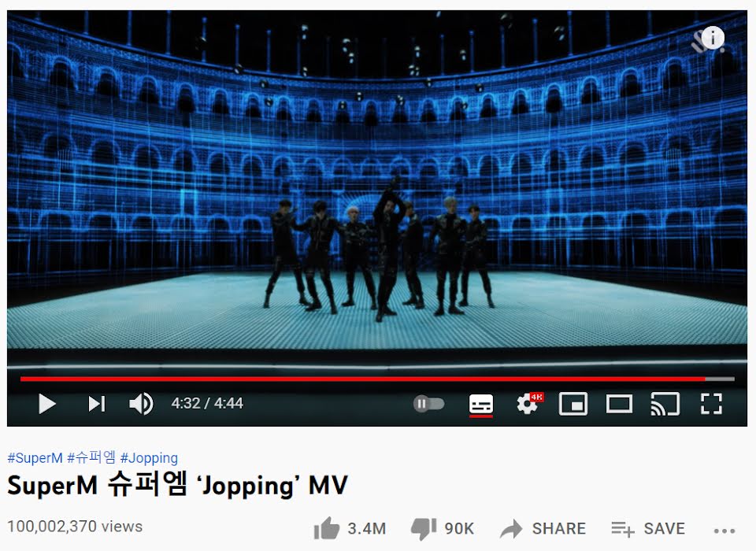Open the info card icon
The image size is (756, 551).
[713, 38]
